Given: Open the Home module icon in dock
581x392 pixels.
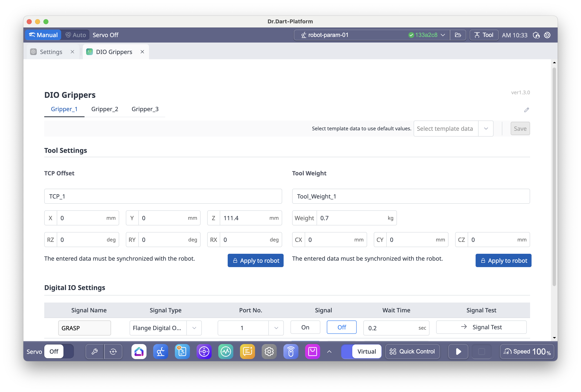Looking at the screenshot, I should [x=139, y=352].
